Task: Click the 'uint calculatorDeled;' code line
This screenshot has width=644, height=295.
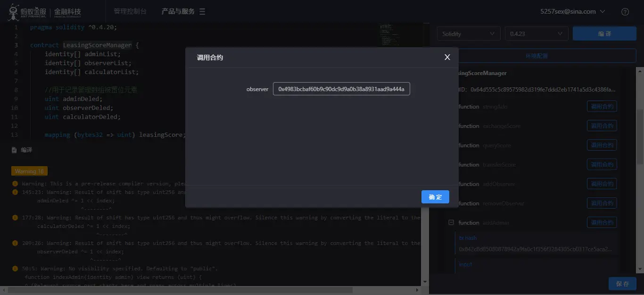Action: tap(83, 117)
